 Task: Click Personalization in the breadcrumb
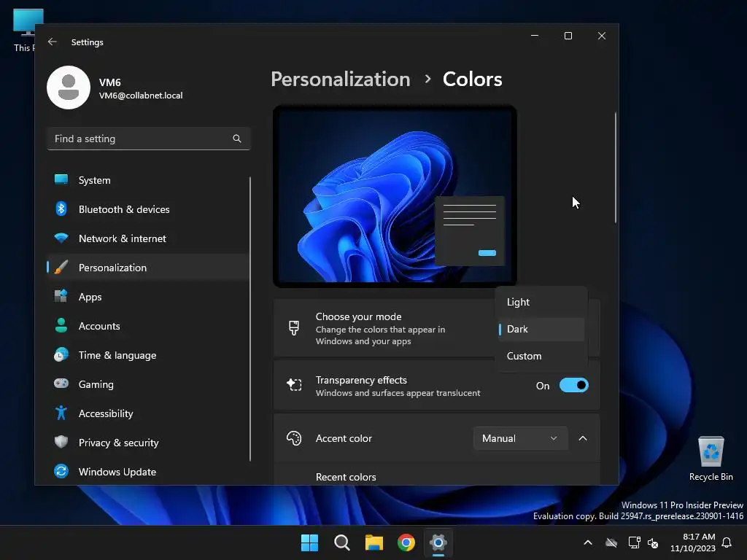(x=341, y=79)
